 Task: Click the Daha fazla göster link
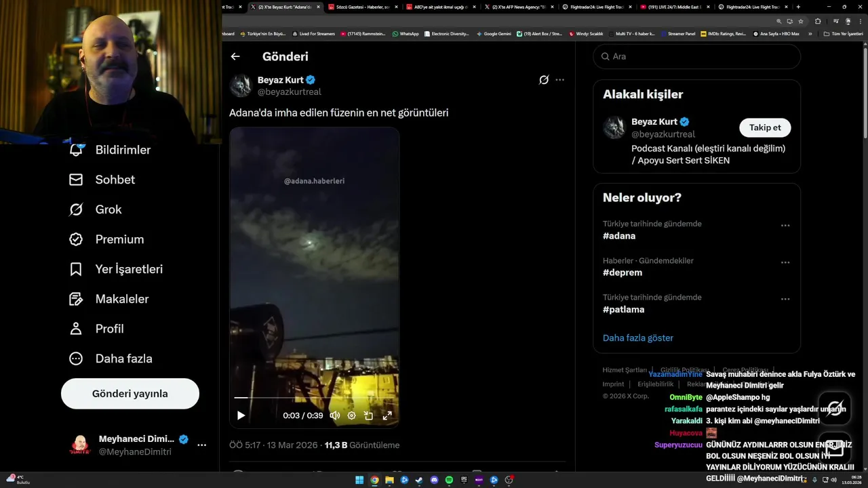(x=638, y=338)
